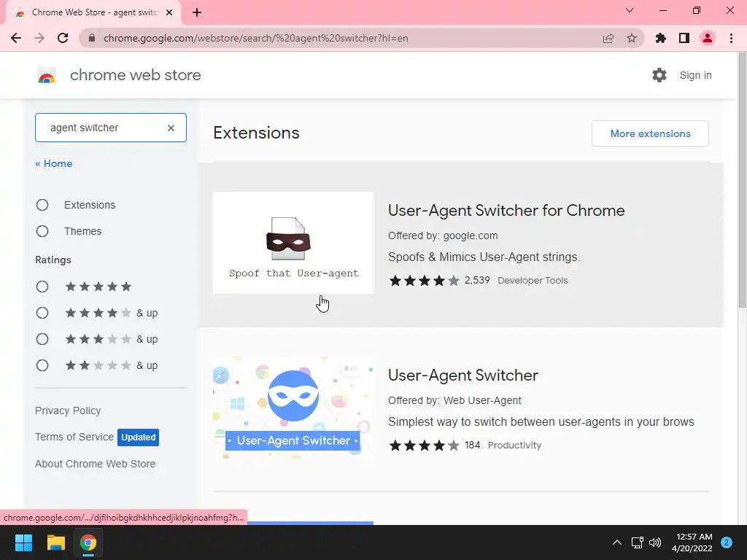Go back using the browser back arrow
Image resolution: width=747 pixels, height=560 pixels.
coord(16,38)
